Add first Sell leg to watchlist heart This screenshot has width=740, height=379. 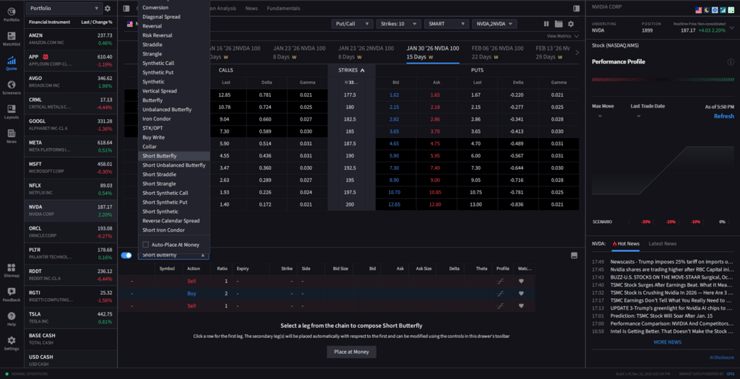click(521, 281)
